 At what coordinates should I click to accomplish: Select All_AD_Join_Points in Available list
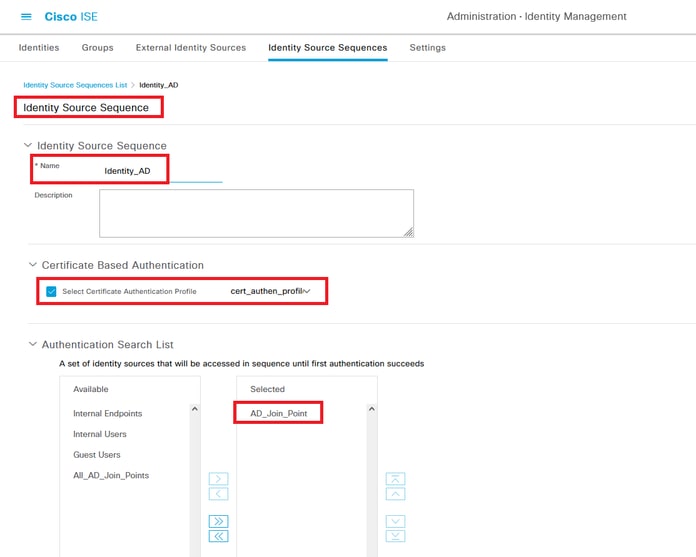(111, 475)
